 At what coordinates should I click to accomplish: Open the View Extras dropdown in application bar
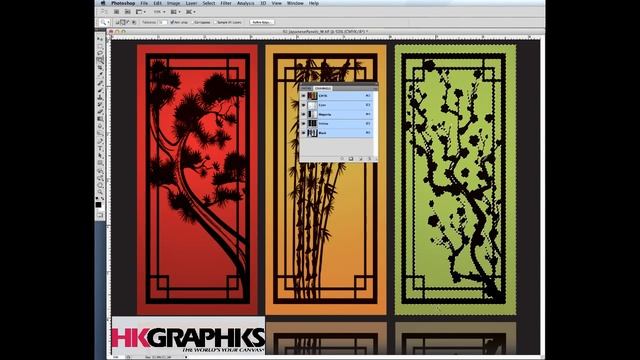pyautogui.click(x=140, y=12)
